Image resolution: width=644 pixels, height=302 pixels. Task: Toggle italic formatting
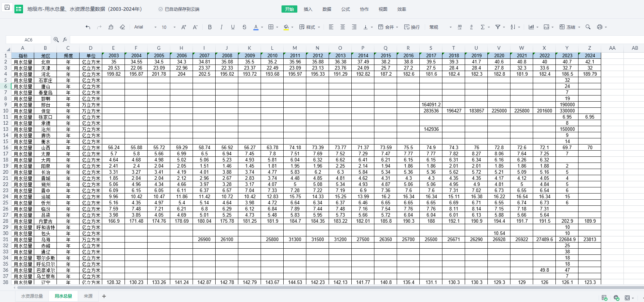click(221, 27)
